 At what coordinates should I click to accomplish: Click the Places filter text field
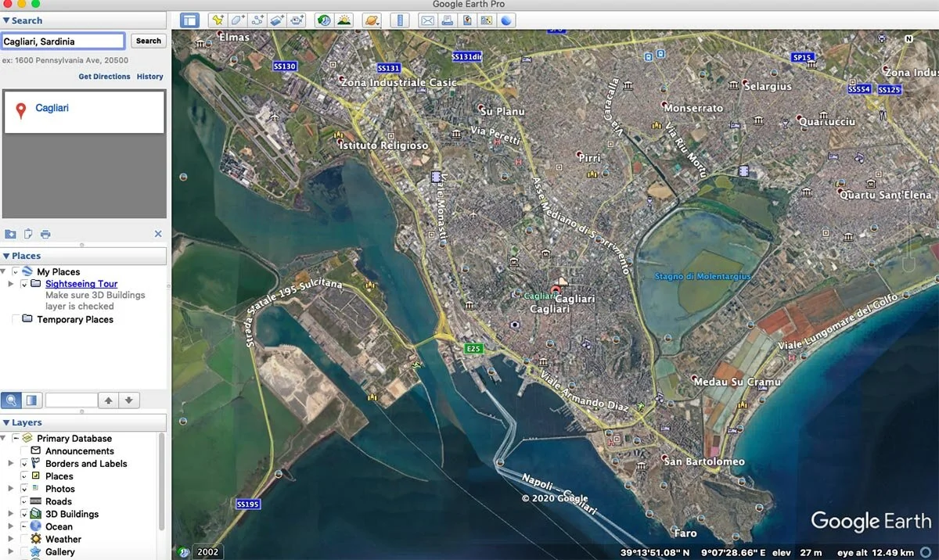[x=71, y=400]
